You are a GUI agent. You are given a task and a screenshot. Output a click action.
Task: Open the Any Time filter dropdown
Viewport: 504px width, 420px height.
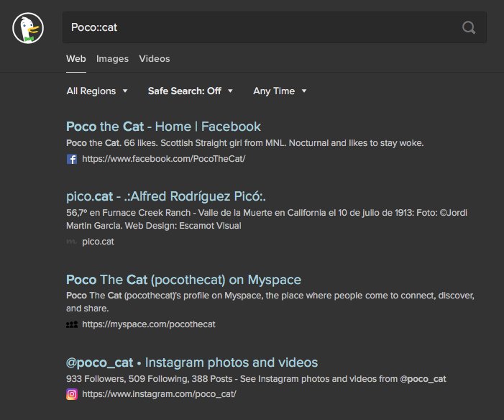point(280,91)
